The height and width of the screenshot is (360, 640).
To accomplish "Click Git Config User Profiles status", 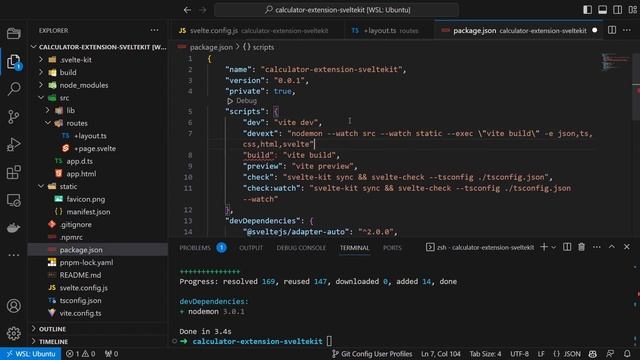I will coord(372,354).
